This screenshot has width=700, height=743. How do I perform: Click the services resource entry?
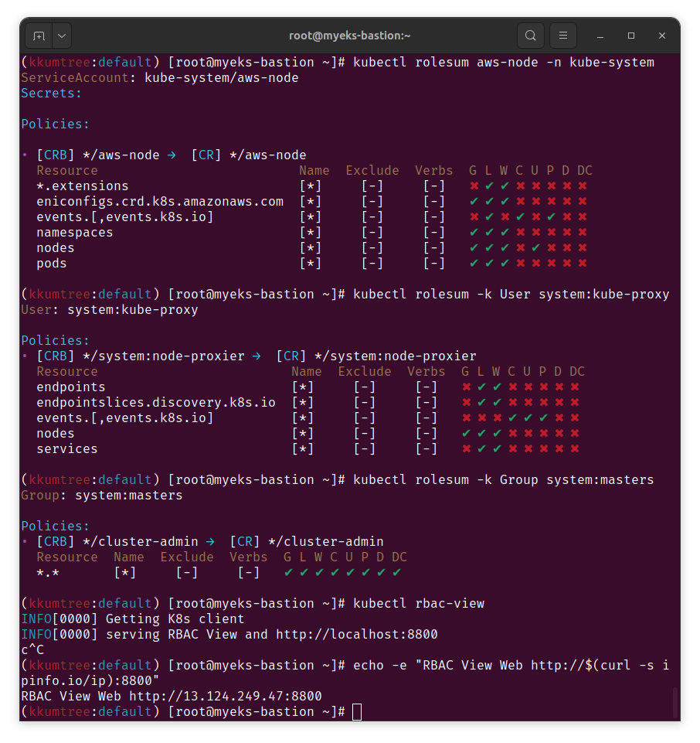click(x=67, y=448)
